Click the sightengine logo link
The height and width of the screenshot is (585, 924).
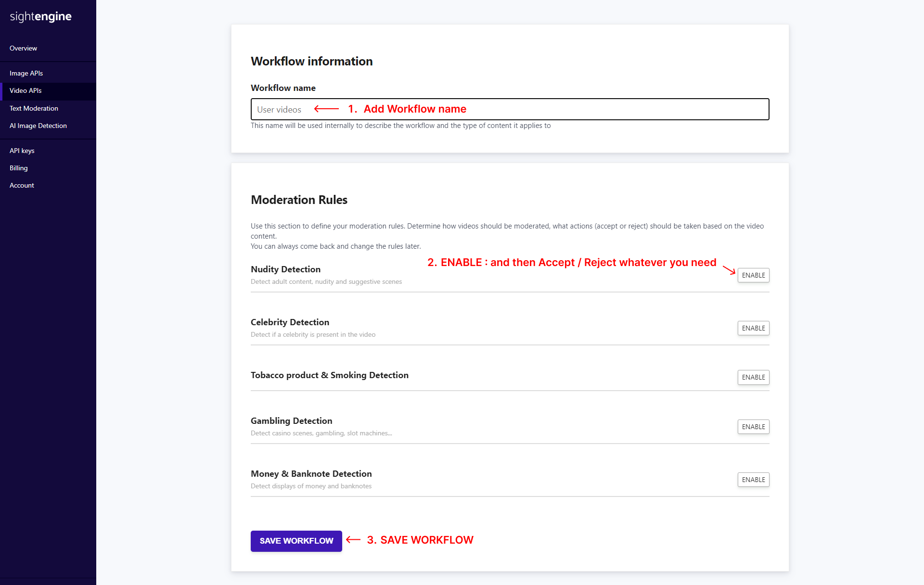pos(40,17)
